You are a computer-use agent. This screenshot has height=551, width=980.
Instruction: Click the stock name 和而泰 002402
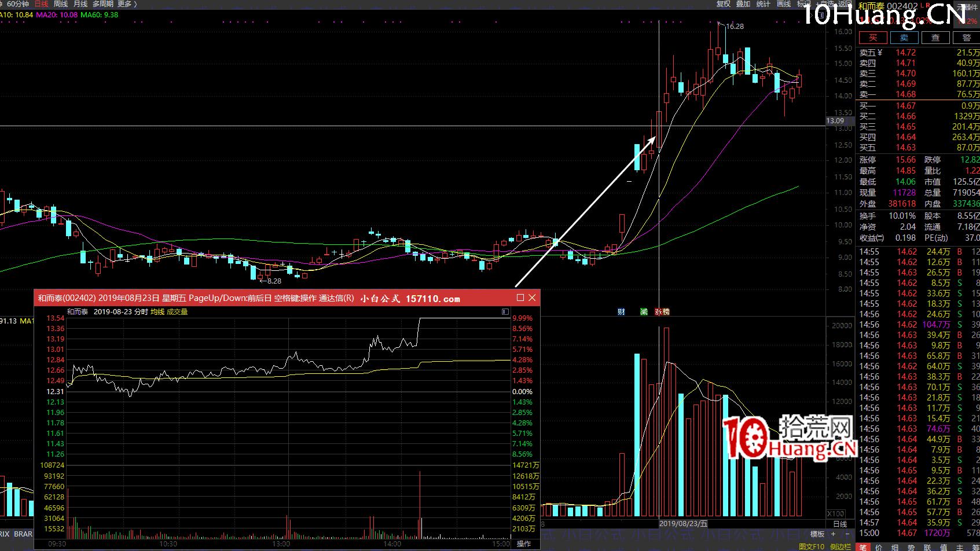(x=888, y=6)
